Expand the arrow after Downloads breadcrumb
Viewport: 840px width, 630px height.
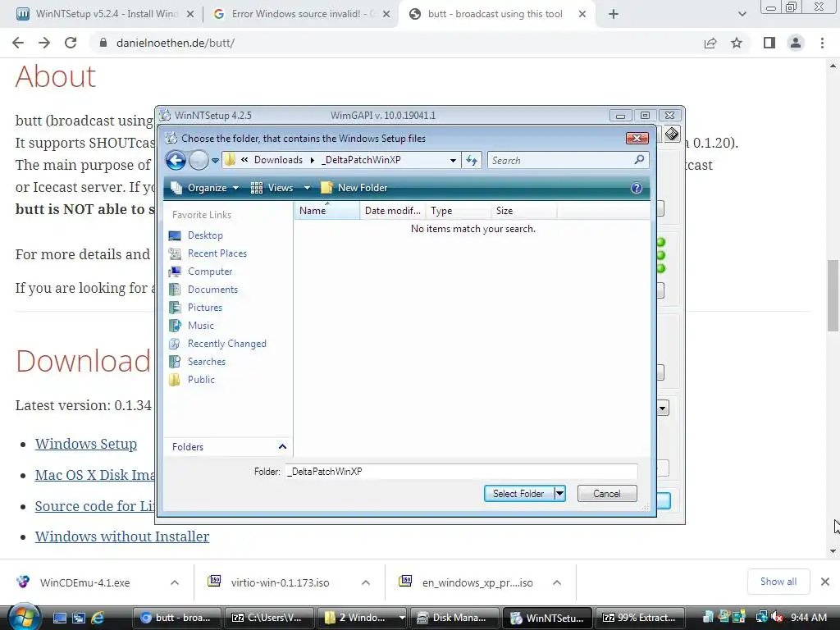click(x=313, y=160)
